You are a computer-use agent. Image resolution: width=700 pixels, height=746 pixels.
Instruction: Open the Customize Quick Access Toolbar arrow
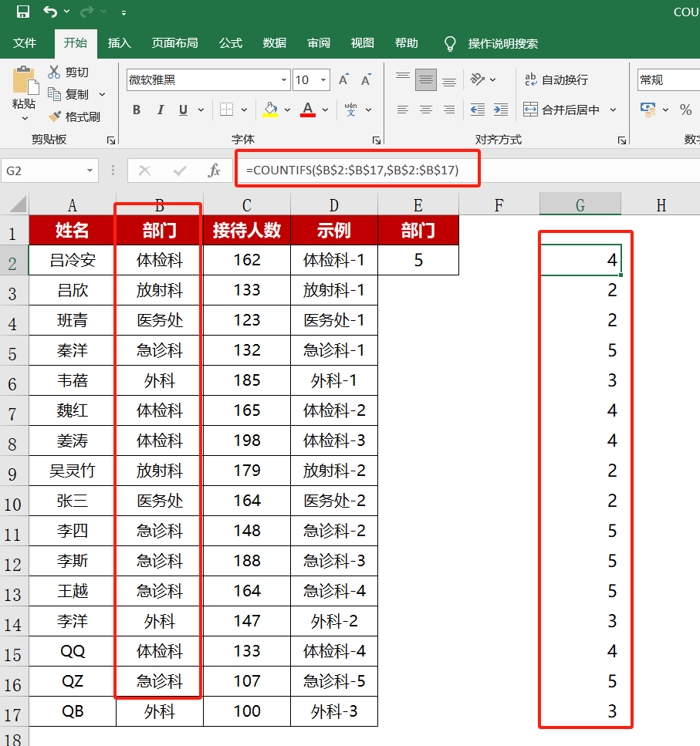tap(123, 13)
